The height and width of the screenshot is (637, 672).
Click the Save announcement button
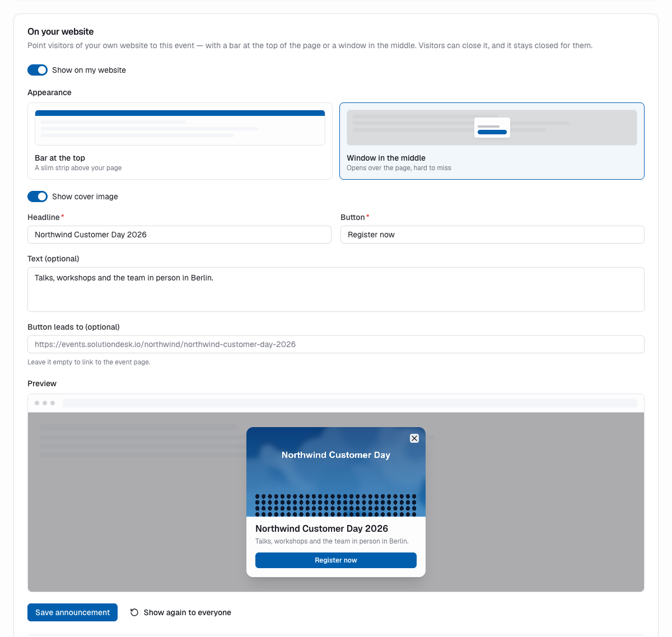72,612
